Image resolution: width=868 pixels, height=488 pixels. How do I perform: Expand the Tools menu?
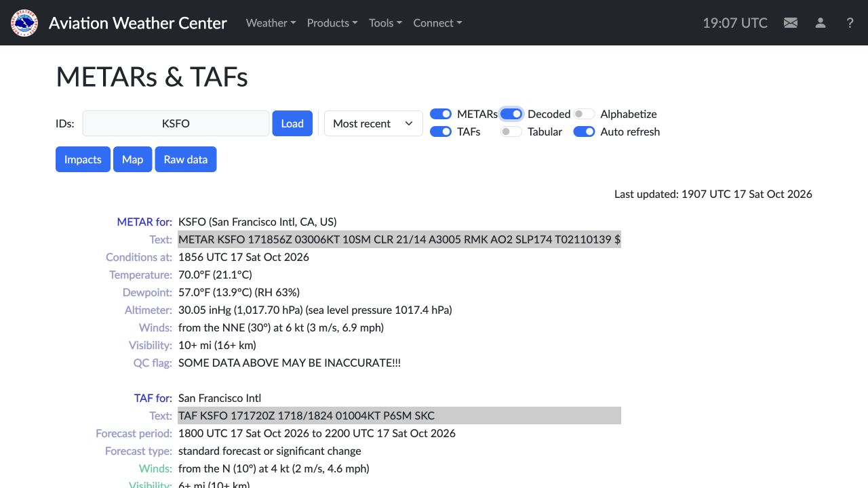point(385,23)
